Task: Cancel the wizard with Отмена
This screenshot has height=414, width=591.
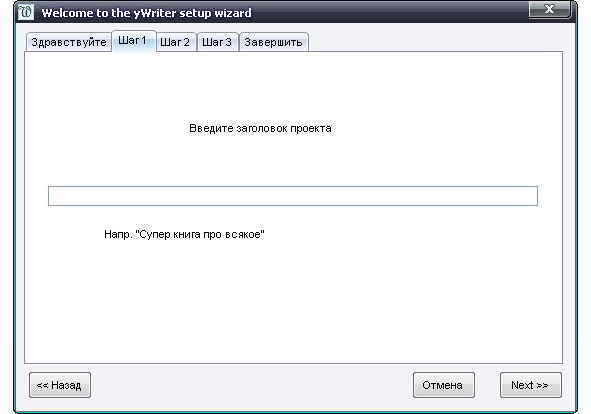Action: 444,385
